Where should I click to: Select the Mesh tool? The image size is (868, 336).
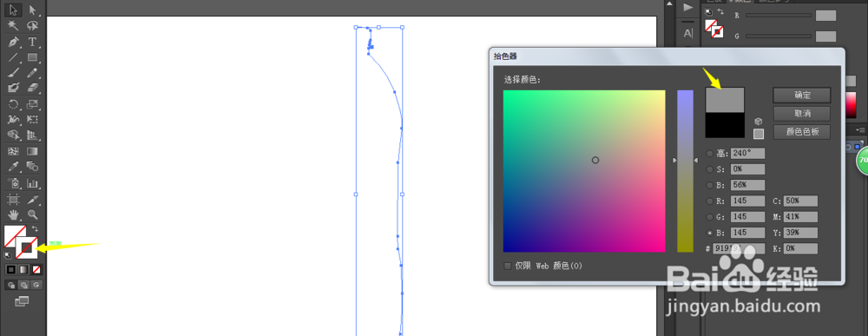pyautogui.click(x=14, y=150)
